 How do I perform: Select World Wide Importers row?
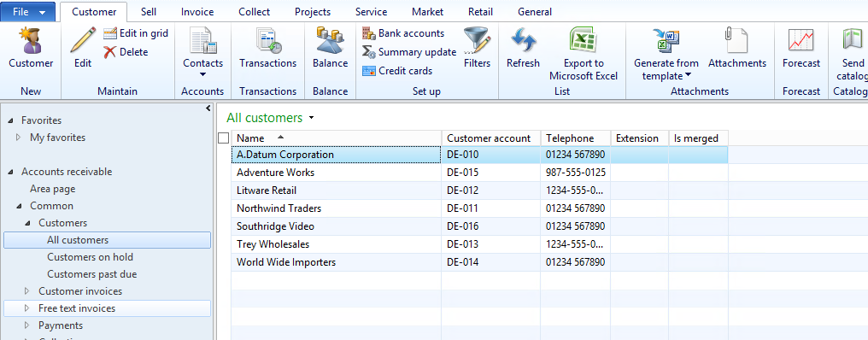[x=479, y=262]
